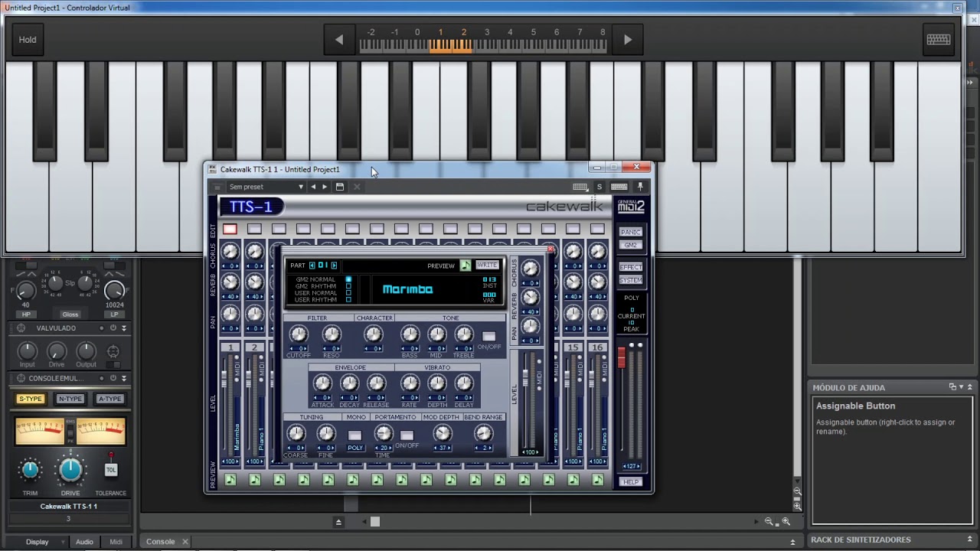
Task: Preview part 2 with green note button
Action: (x=254, y=480)
